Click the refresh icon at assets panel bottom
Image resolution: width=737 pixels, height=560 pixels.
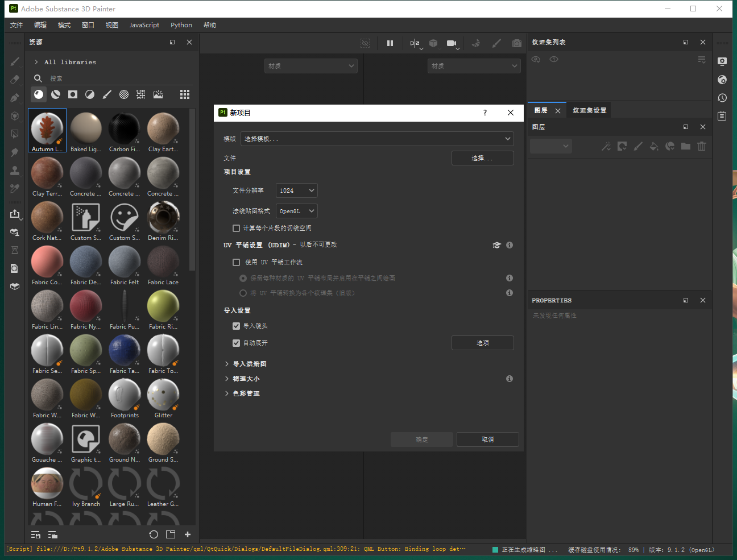click(x=154, y=534)
